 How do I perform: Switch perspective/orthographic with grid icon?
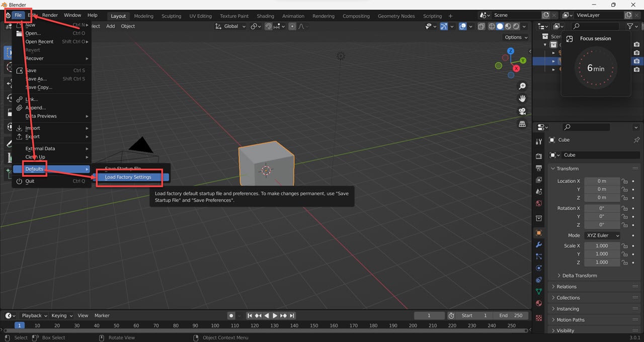click(522, 124)
